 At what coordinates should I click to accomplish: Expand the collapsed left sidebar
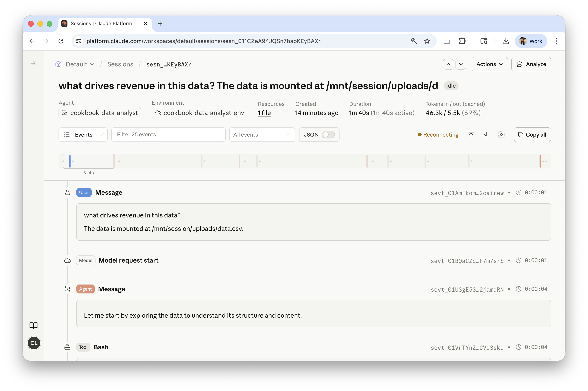tap(33, 64)
